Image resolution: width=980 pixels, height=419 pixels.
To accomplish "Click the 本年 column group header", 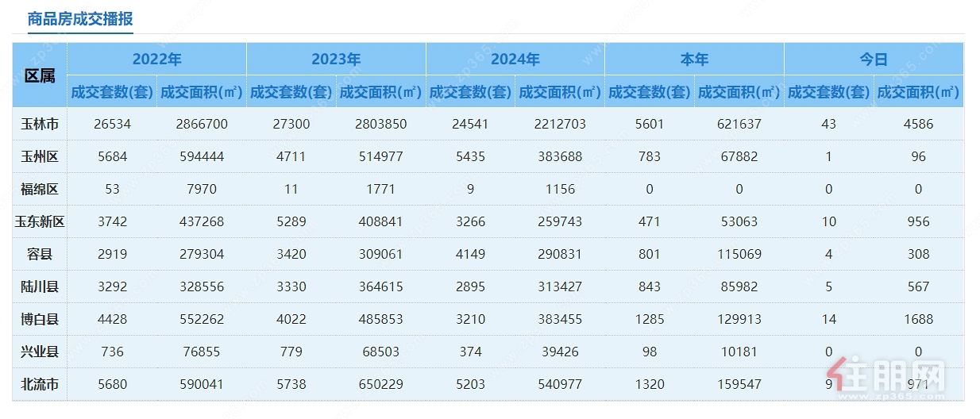I will tap(694, 60).
